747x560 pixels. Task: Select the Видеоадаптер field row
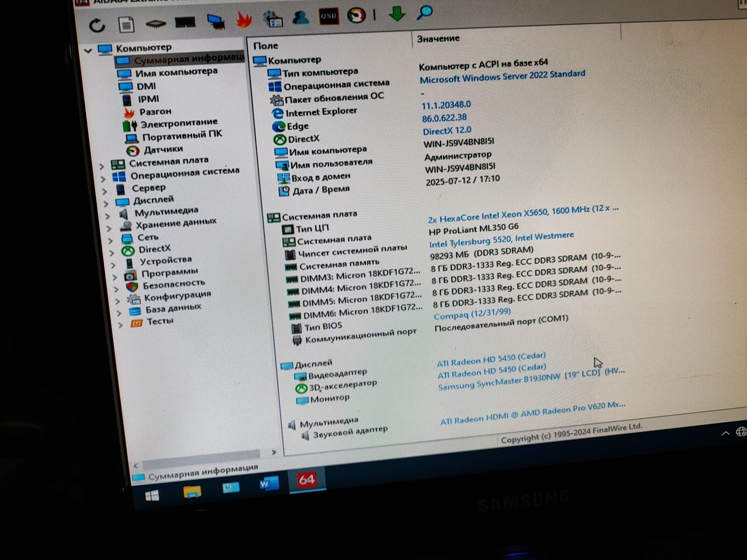331,374
